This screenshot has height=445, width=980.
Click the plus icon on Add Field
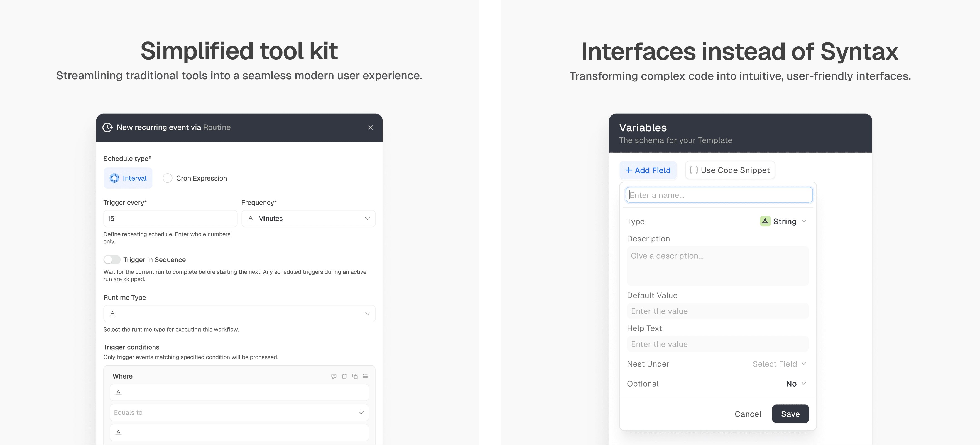pyautogui.click(x=629, y=170)
